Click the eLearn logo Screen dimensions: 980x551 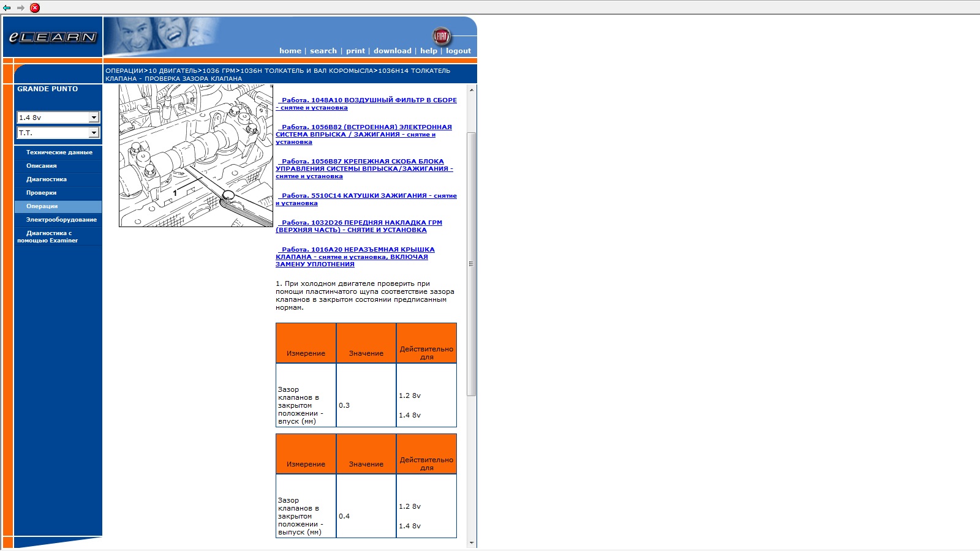[53, 37]
